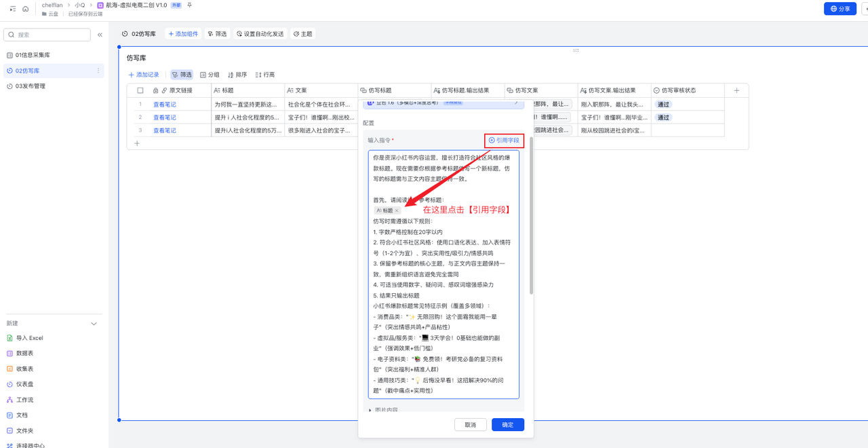The width and height of the screenshot is (868, 448).
Task: Collapse the left sidebar with double-chevron
Action: click(x=100, y=35)
